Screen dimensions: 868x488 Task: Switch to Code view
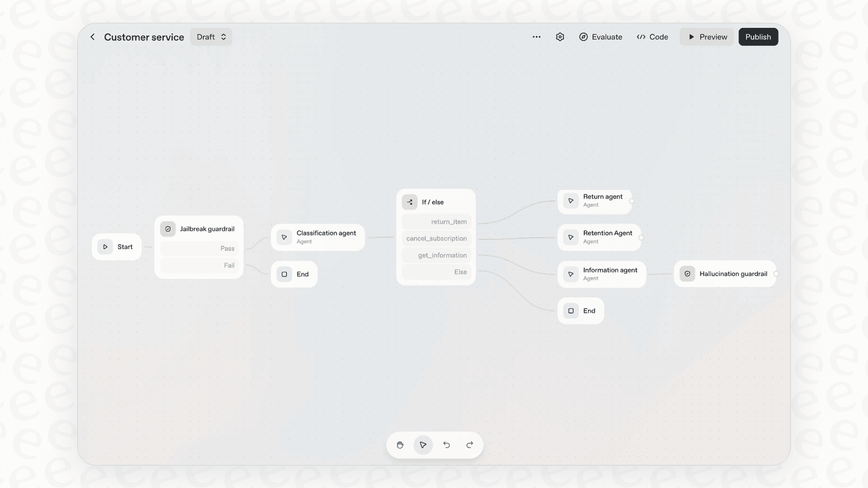pyautogui.click(x=653, y=37)
